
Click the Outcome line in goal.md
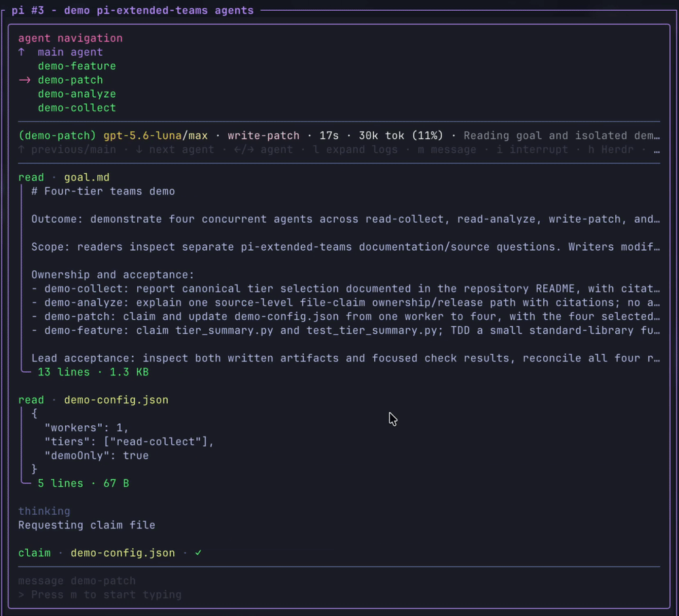(x=346, y=219)
